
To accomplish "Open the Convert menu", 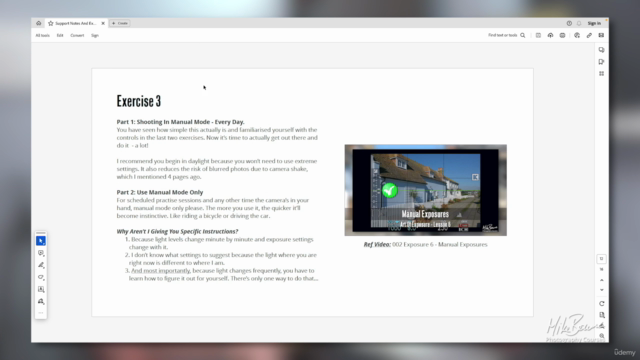I will pos(77,36).
